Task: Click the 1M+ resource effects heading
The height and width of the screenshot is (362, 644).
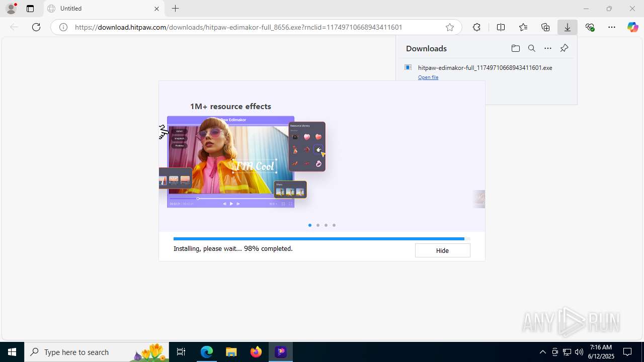Action: pyautogui.click(x=230, y=106)
